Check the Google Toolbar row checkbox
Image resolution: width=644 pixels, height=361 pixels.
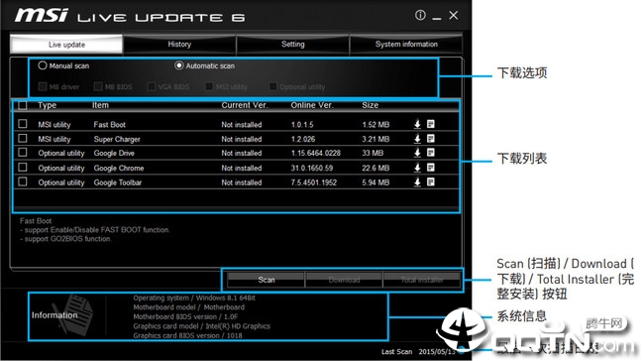pyautogui.click(x=23, y=181)
